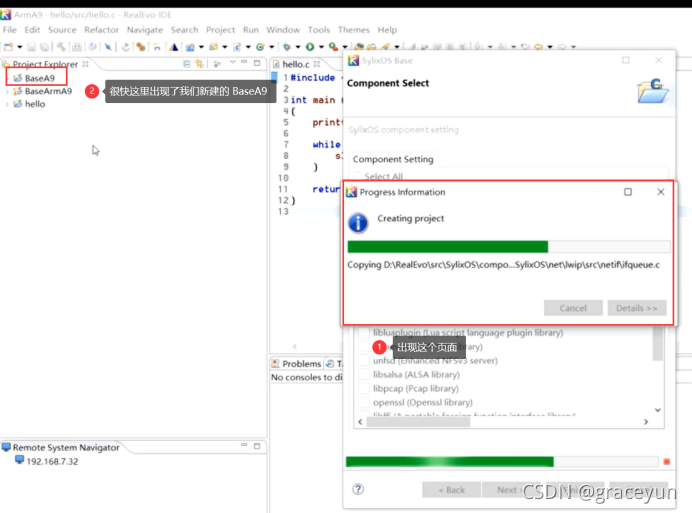This screenshot has width=692, height=513.
Task: Click the green Run toolbar icon
Action: 310,46
